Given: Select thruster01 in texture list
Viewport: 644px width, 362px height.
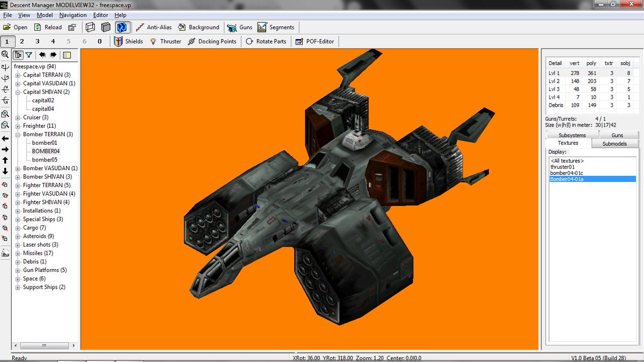Looking at the screenshot, I should (x=562, y=167).
